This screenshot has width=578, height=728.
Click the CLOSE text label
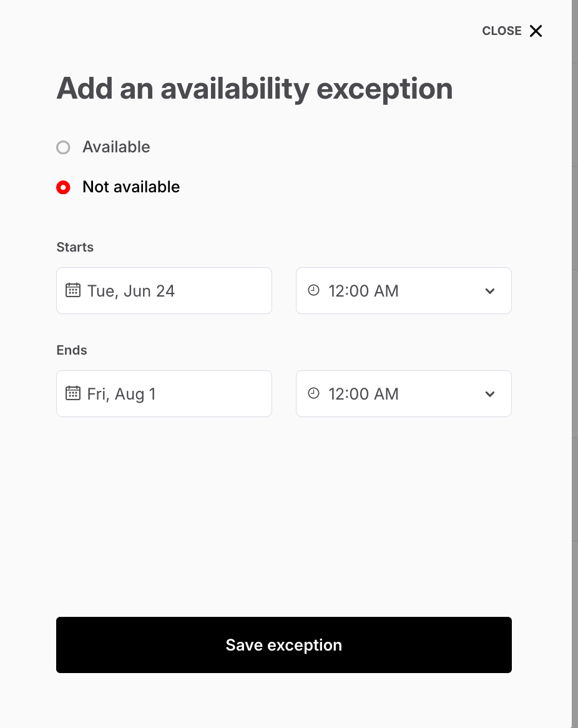coord(501,31)
